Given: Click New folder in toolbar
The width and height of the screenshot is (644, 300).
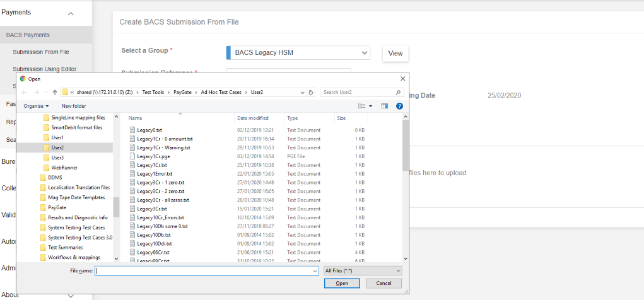Looking at the screenshot, I should pyautogui.click(x=74, y=106).
